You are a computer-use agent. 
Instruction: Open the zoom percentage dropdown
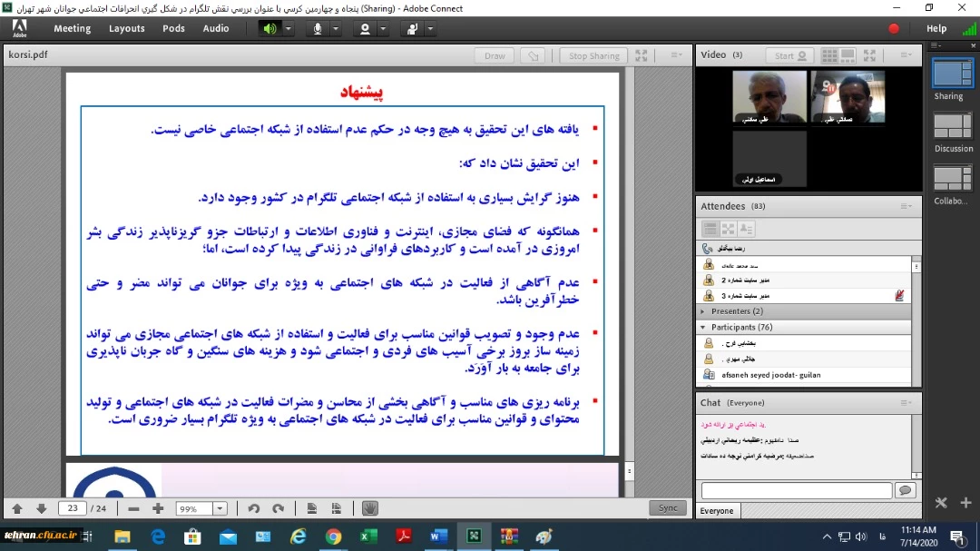pyautogui.click(x=220, y=509)
